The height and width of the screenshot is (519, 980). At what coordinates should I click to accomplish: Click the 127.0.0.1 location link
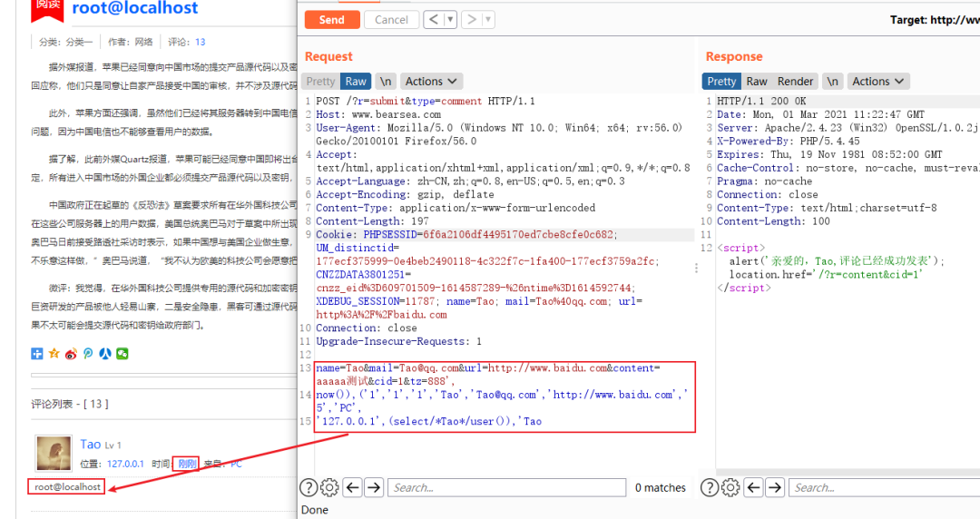pos(125,464)
